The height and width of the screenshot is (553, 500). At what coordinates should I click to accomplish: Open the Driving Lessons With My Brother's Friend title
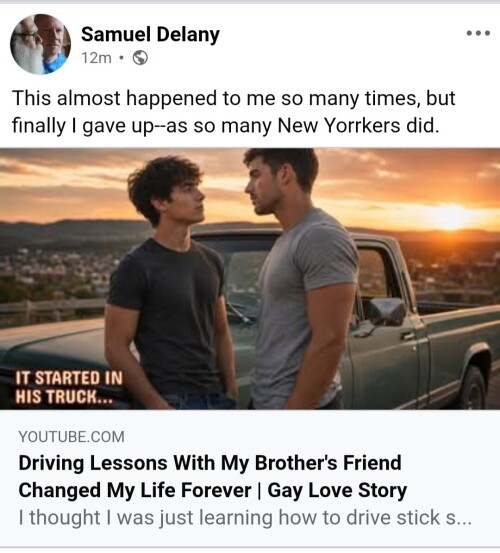(210, 463)
